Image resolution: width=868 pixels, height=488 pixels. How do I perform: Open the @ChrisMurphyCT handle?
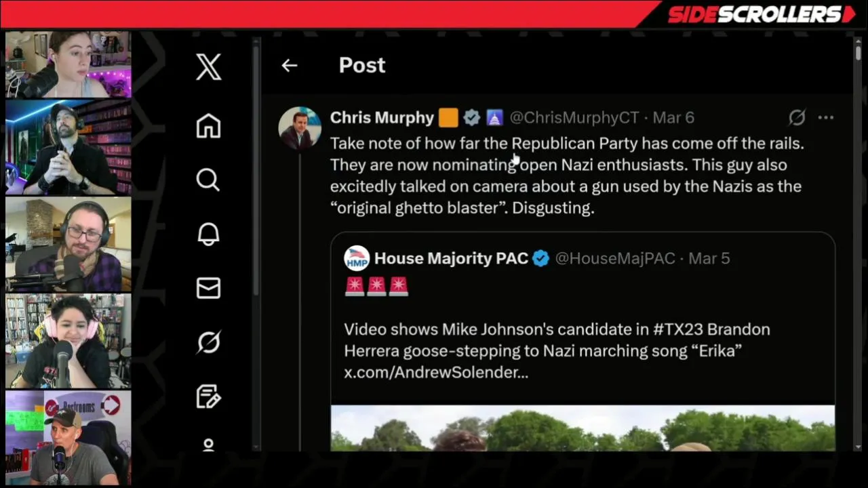pyautogui.click(x=574, y=118)
